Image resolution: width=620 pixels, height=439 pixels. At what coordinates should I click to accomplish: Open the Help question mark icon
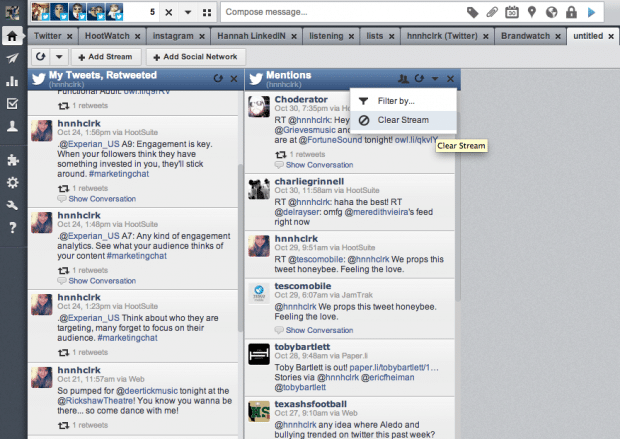click(12, 227)
